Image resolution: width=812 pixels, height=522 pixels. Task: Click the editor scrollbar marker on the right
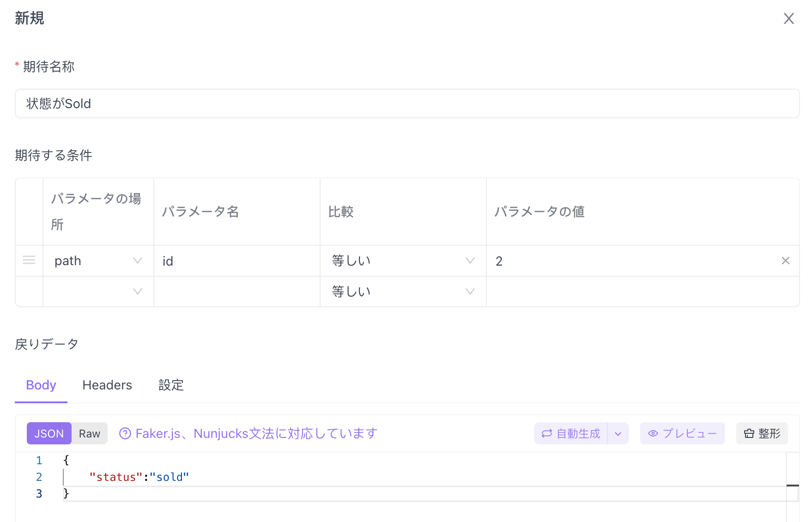[793, 486]
